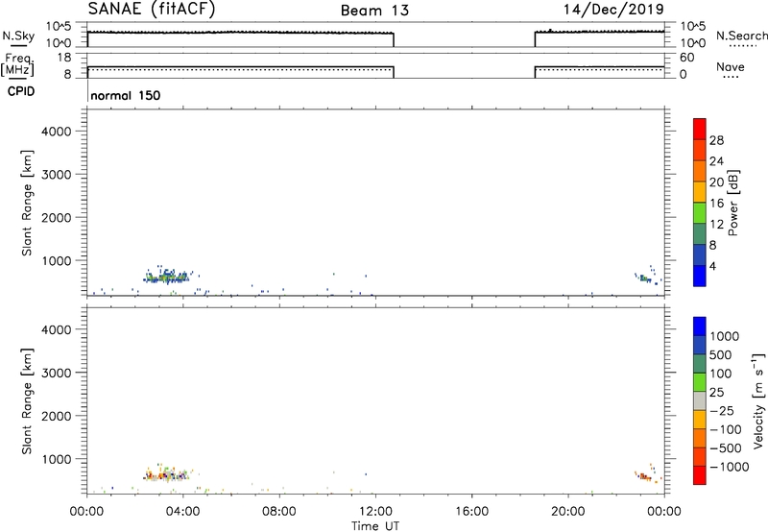Click the 03:00 echo cluster in velocity panel
The height and width of the screenshot is (532, 768).
pos(167,474)
